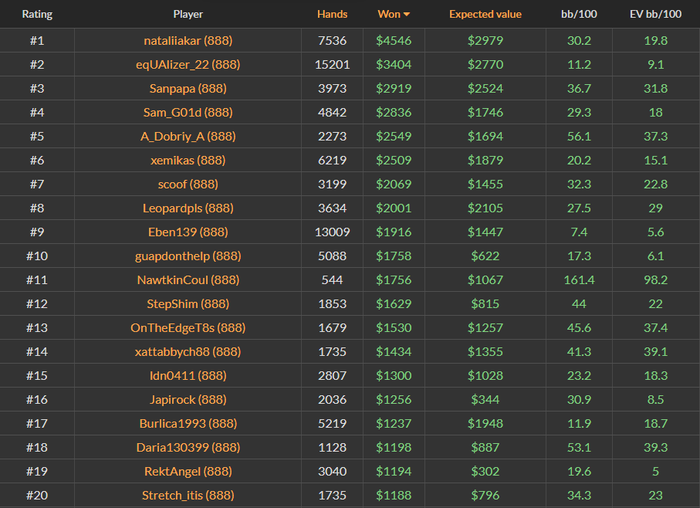
Task: Sort table by Hands column
Action: (x=332, y=15)
